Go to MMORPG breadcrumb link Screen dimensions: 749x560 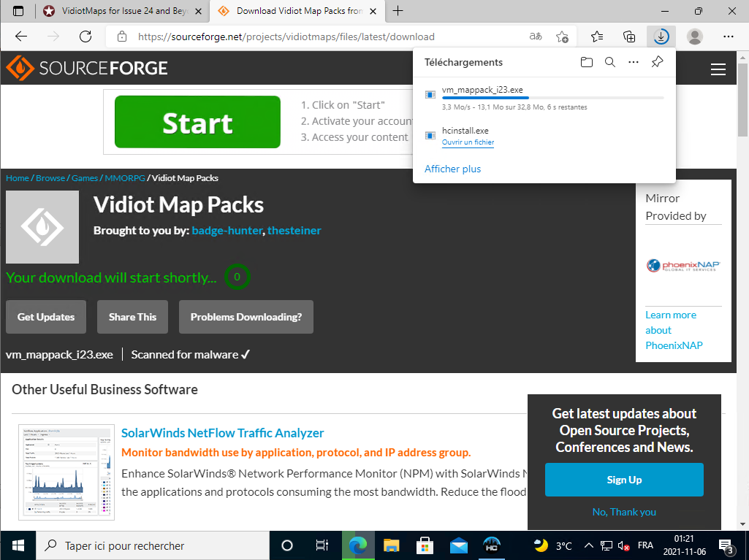tap(125, 178)
